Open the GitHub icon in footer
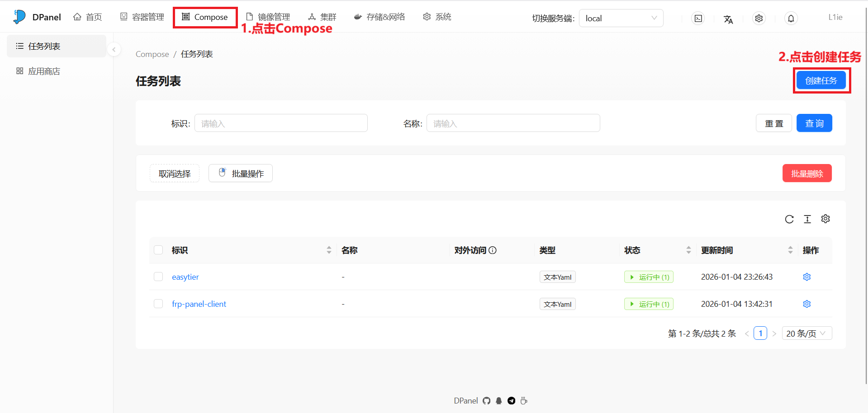Image resolution: width=868 pixels, height=413 pixels. [487, 401]
